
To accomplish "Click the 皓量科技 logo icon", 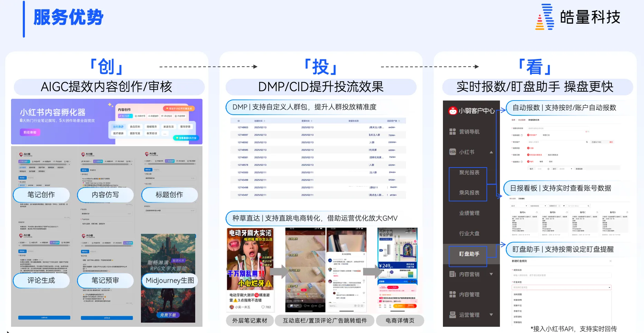I will (x=545, y=17).
